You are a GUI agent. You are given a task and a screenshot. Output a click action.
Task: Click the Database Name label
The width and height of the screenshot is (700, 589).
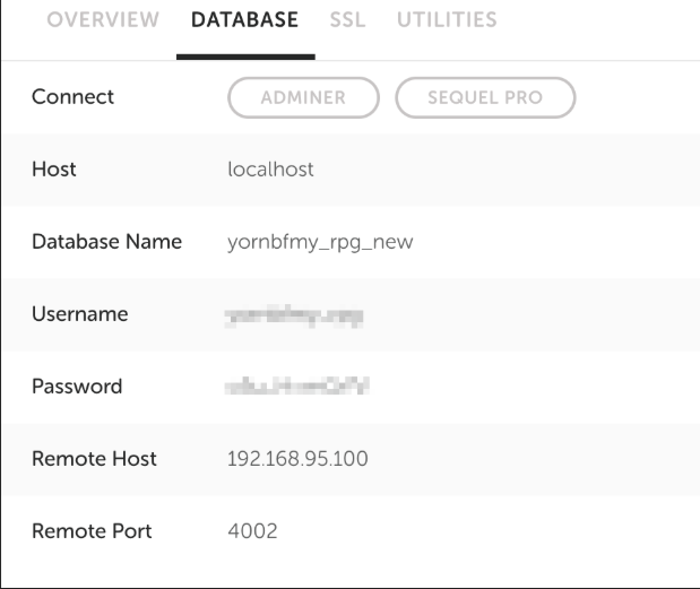click(x=107, y=241)
